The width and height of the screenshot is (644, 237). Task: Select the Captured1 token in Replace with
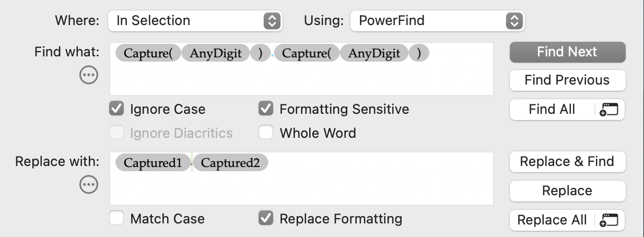tap(153, 163)
